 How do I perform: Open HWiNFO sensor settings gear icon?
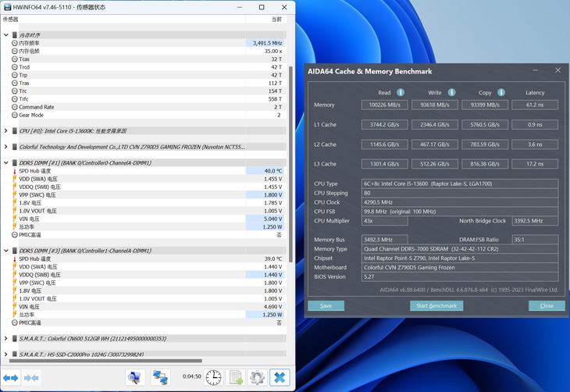point(258,377)
